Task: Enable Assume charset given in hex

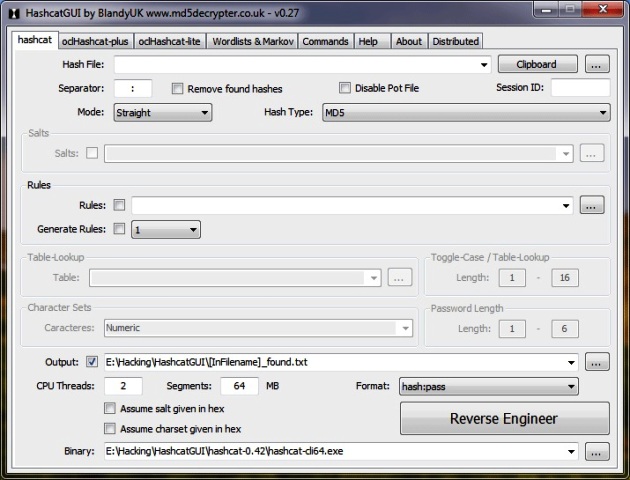Action: 110,428
